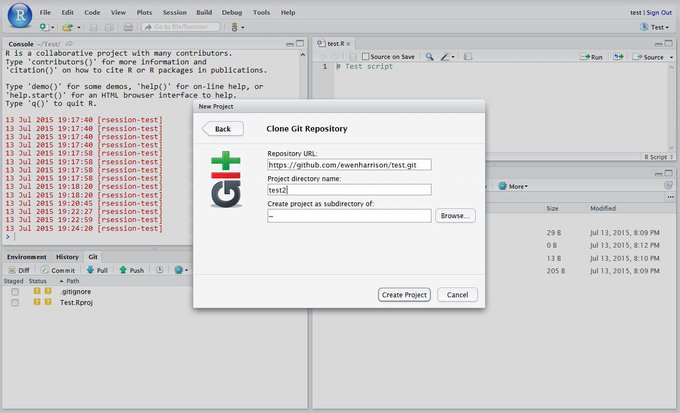
Task: Click Cancel in New Project dialog
Action: pyautogui.click(x=458, y=295)
